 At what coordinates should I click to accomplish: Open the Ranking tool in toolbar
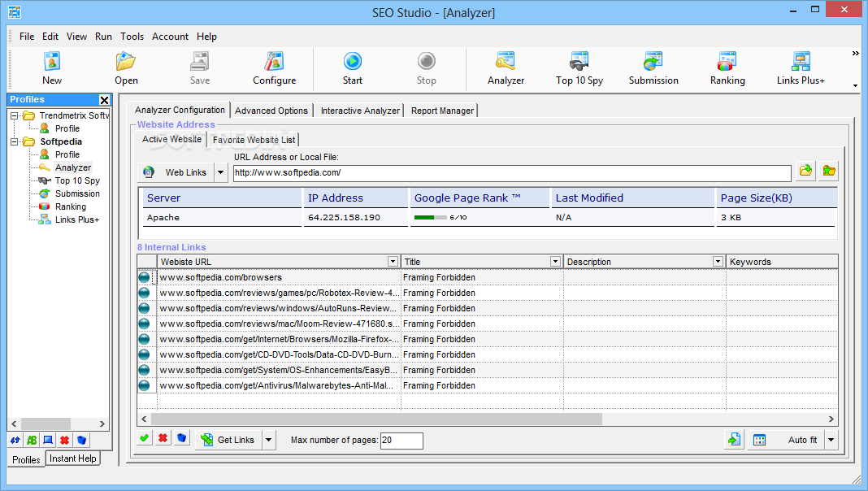tap(727, 68)
